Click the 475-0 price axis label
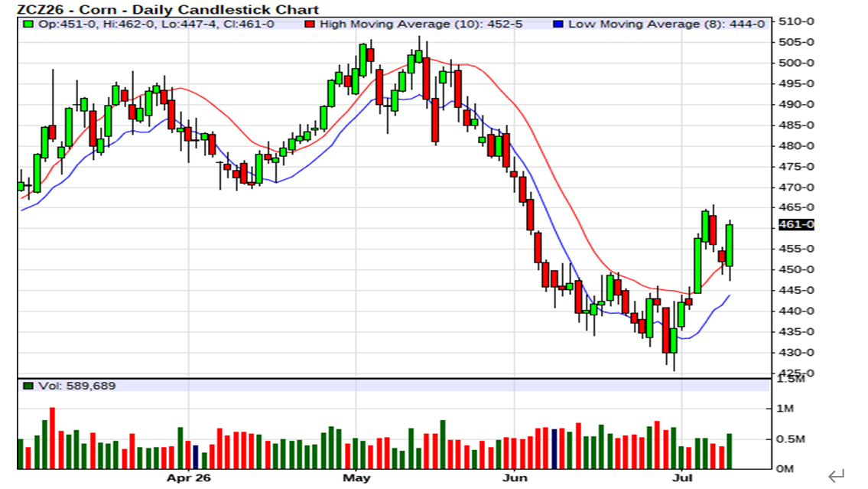This screenshot has height=489, width=868. [796, 166]
